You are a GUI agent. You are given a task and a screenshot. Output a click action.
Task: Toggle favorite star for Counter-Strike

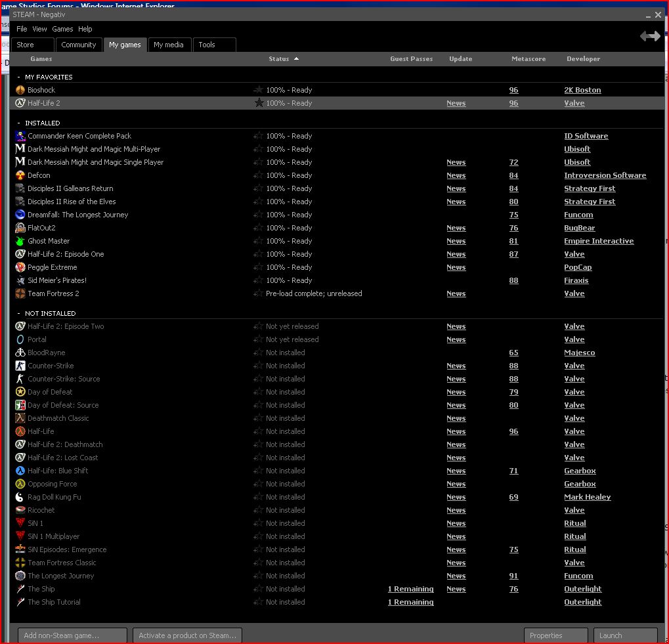tap(259, 366)
